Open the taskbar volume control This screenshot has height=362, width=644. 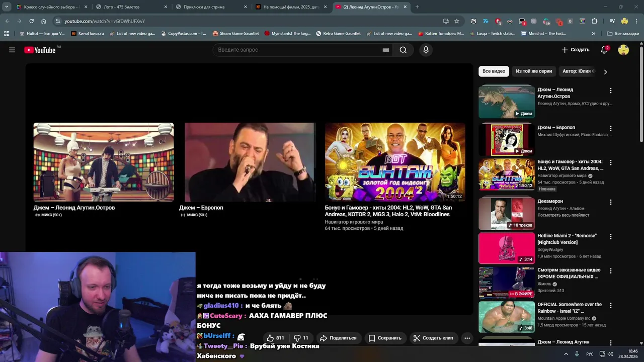coord(610,354)
